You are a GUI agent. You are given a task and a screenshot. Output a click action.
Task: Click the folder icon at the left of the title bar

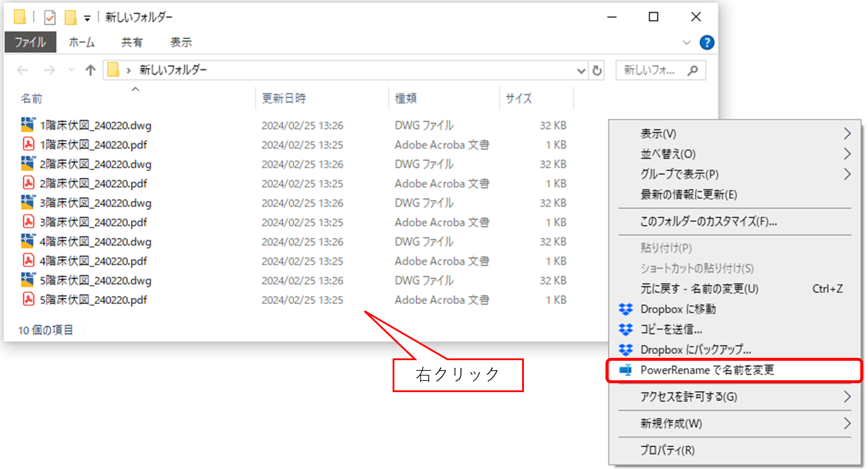click(x=20, y=17)
